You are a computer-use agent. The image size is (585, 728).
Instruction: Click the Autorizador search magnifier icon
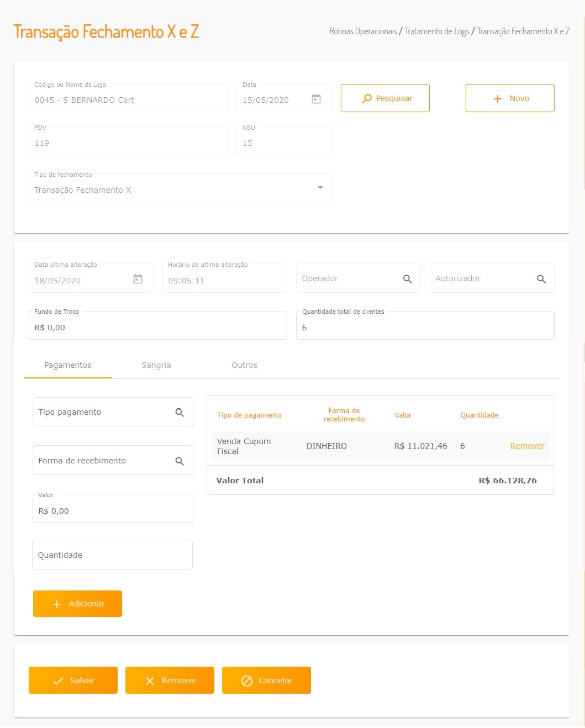tap(541, 279)
